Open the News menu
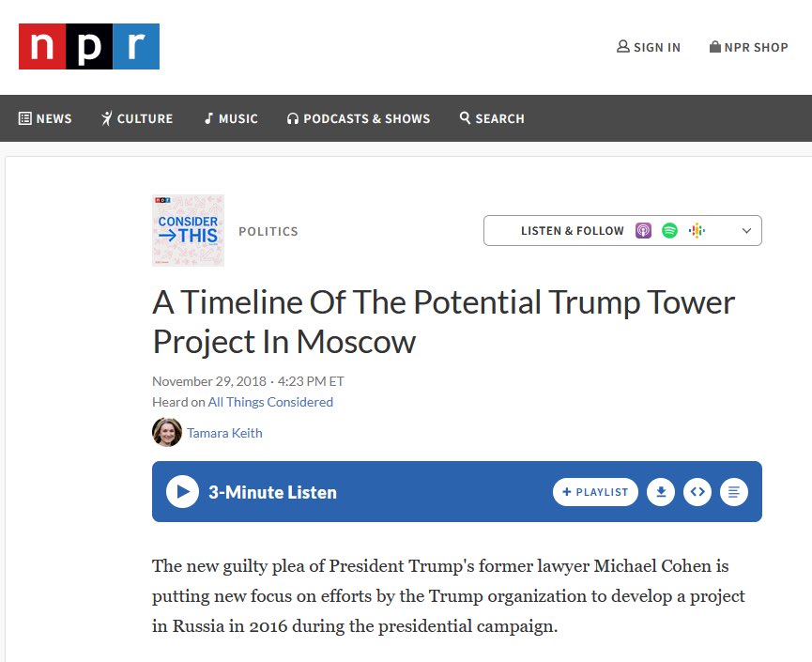Image resolution: width=812 pixels, height=662 pixels. 45,118
